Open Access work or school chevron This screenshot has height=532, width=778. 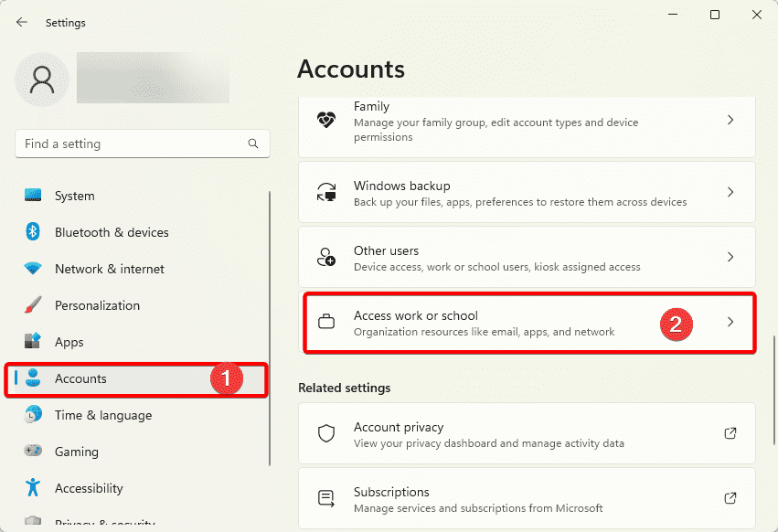[730, 322]
